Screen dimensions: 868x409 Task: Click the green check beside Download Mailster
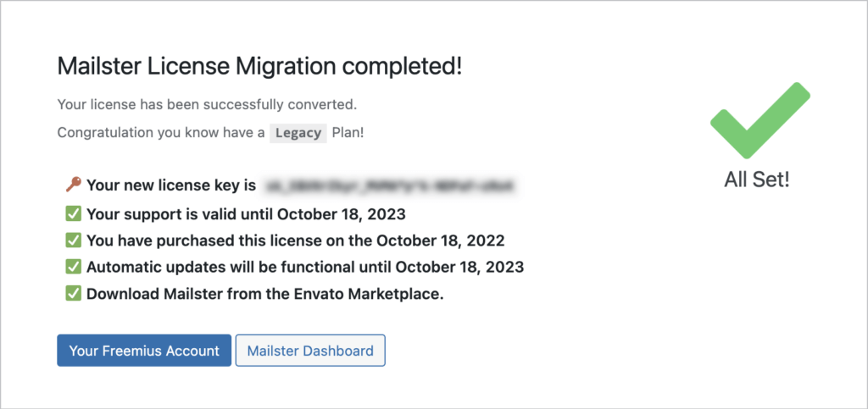pyautogui.click(x=74, y=294)
